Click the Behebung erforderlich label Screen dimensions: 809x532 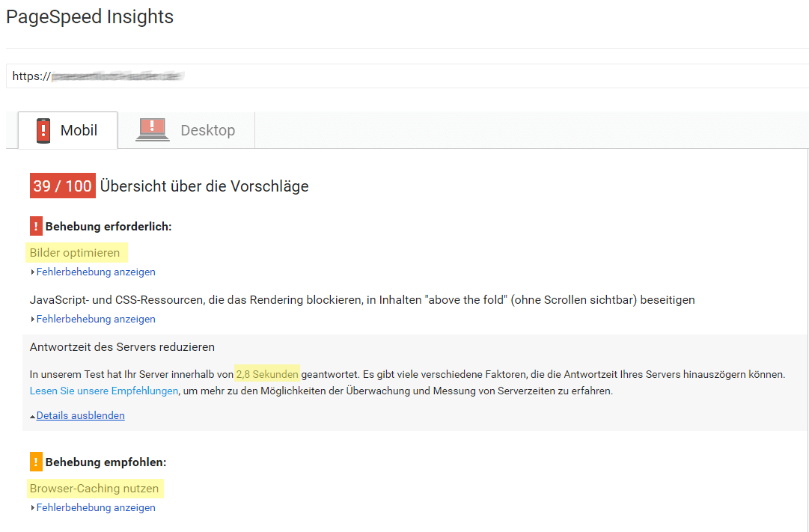coord(109,227)
